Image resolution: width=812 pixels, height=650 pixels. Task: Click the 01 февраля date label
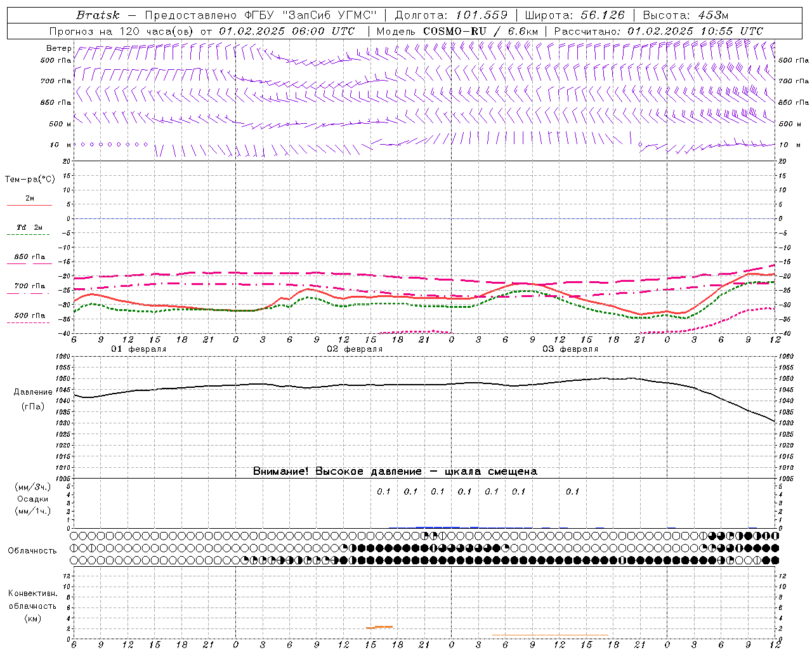pyautogui.click(x=139, y=349)
